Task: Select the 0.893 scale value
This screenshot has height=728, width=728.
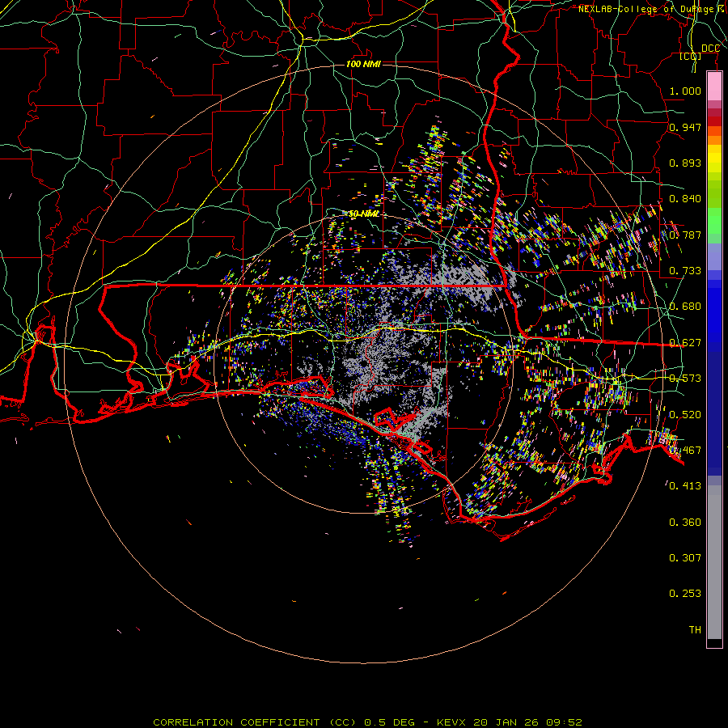Action: click(x=685, y=163)
